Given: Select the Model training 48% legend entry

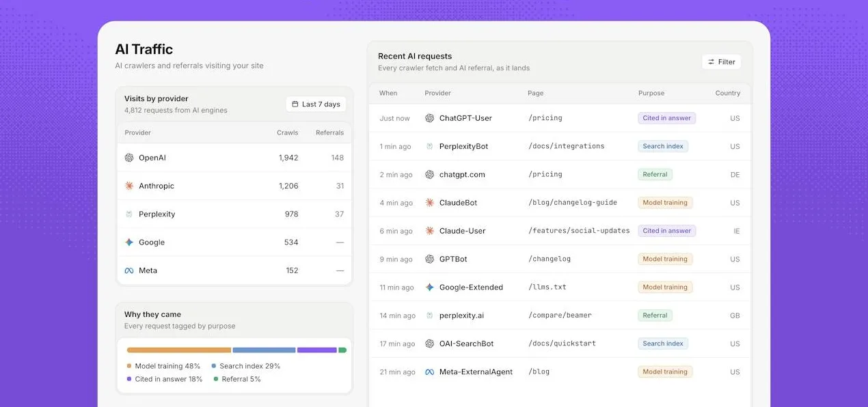Looking at the screenshot, I should point(163,366).
